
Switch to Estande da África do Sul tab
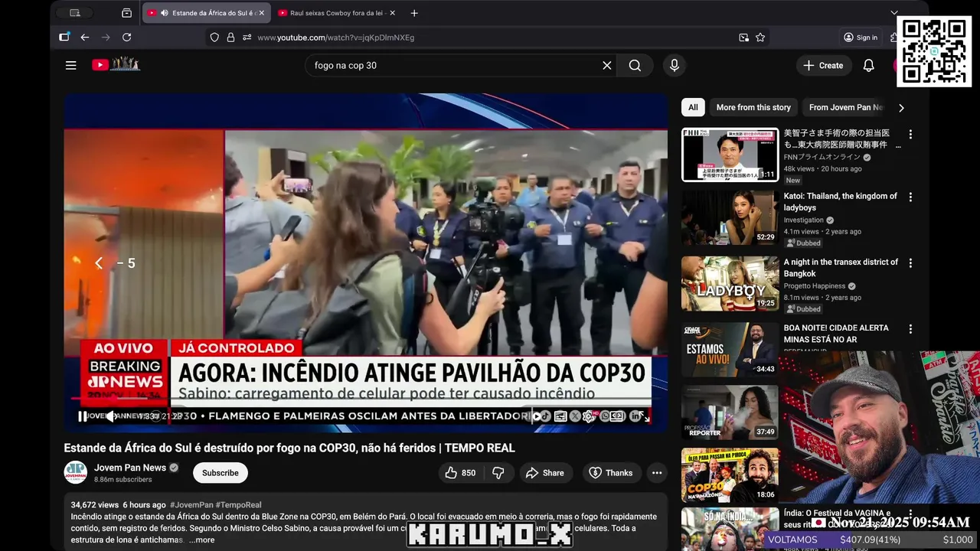pos(207,13)
